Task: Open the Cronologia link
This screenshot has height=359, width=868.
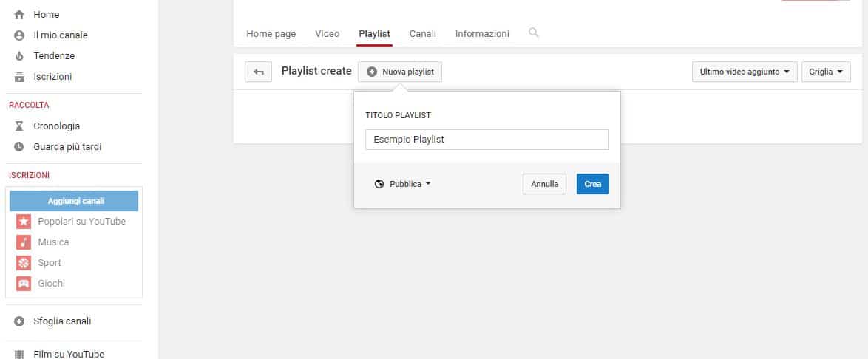Action: tap(56, 126)
